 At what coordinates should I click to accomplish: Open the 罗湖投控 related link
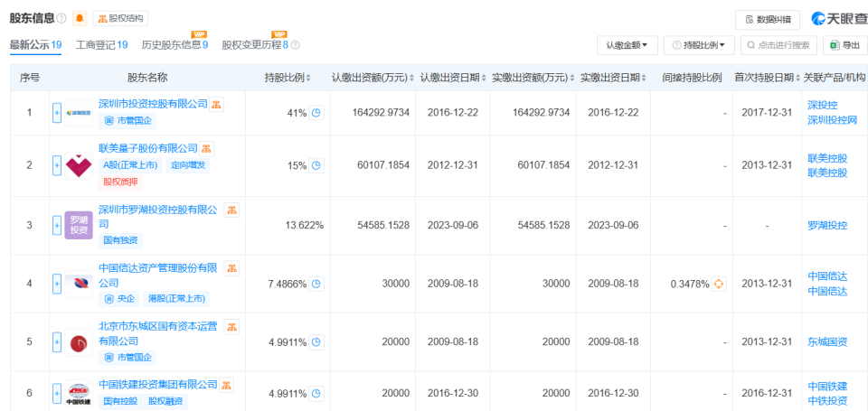click(x=827, y=225)
